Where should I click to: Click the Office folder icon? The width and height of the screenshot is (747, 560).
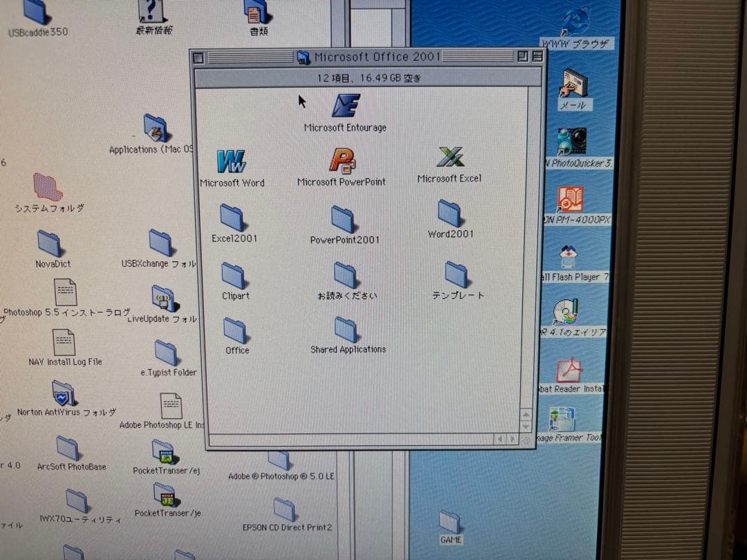(x=236, y=331)
